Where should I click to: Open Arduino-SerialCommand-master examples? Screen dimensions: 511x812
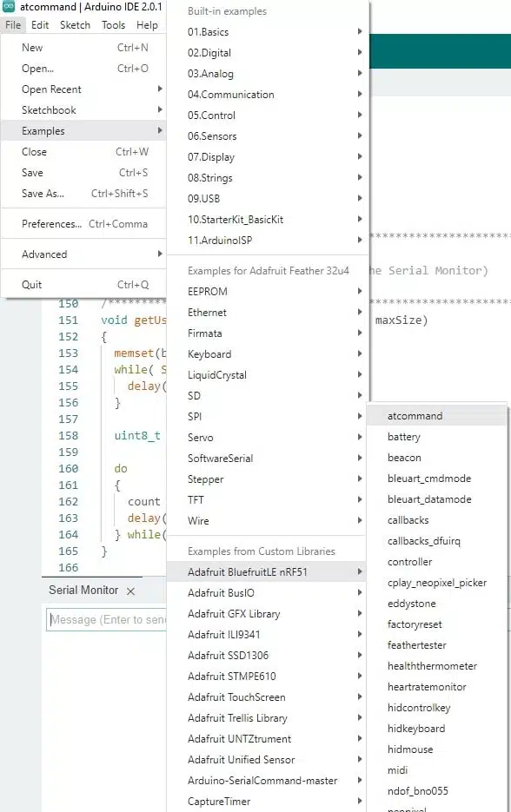[268, 781]
